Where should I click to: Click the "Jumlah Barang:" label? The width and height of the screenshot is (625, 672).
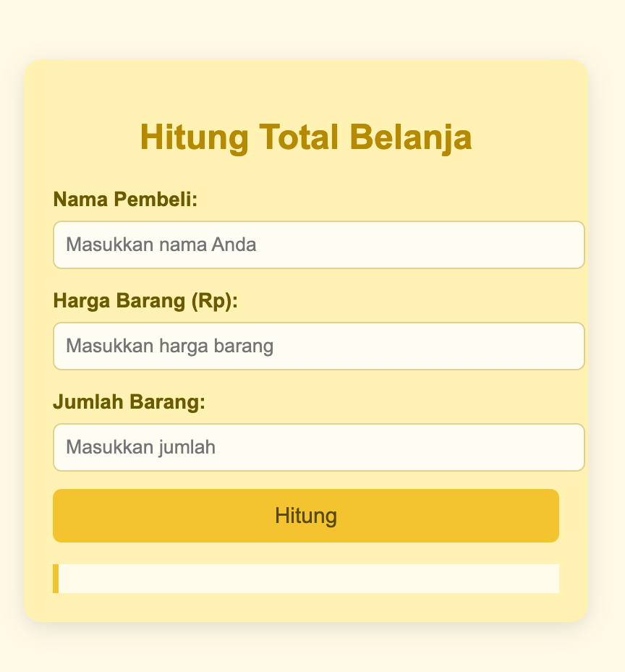(x=129, y=402)
